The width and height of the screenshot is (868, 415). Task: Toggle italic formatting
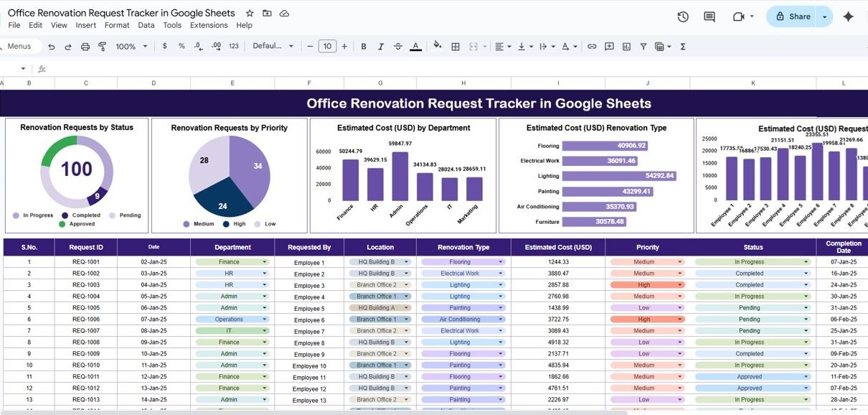(x=381, y=47)
